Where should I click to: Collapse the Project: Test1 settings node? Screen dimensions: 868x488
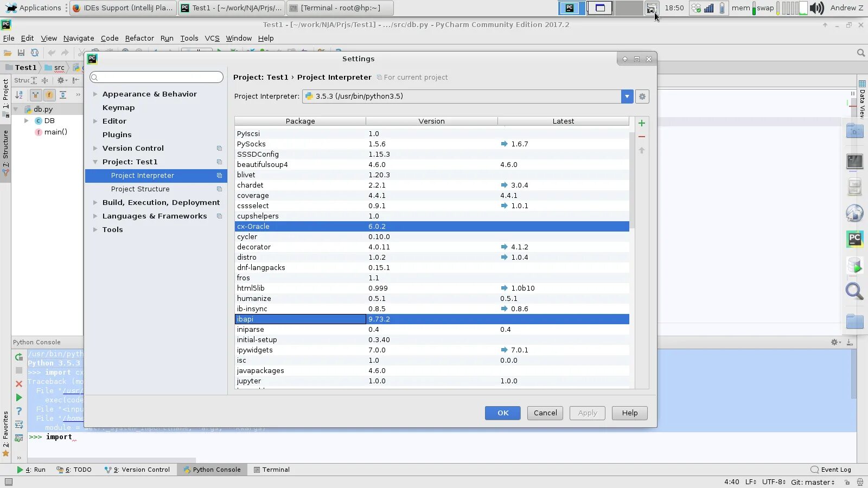pos(95,162)
